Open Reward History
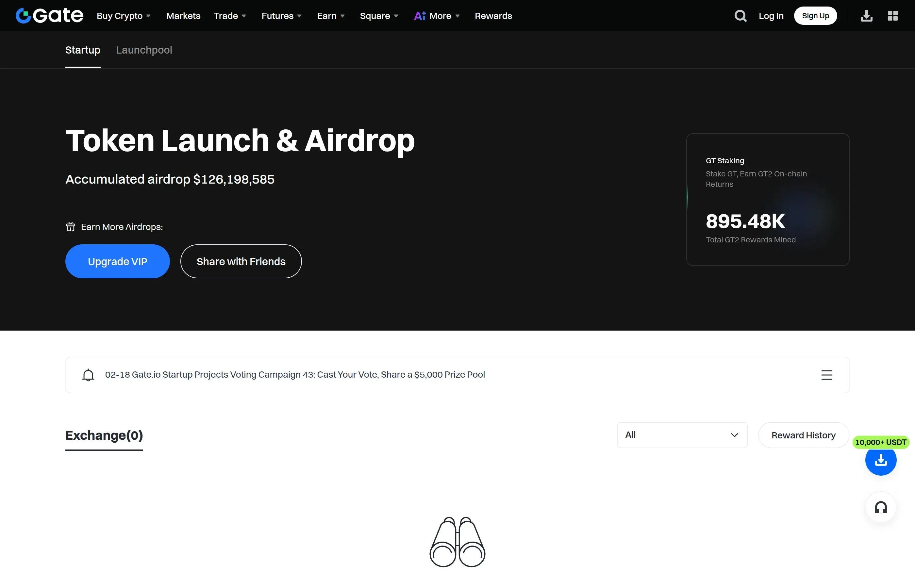The width and height of the screenshot is (915, 588). 803,435
